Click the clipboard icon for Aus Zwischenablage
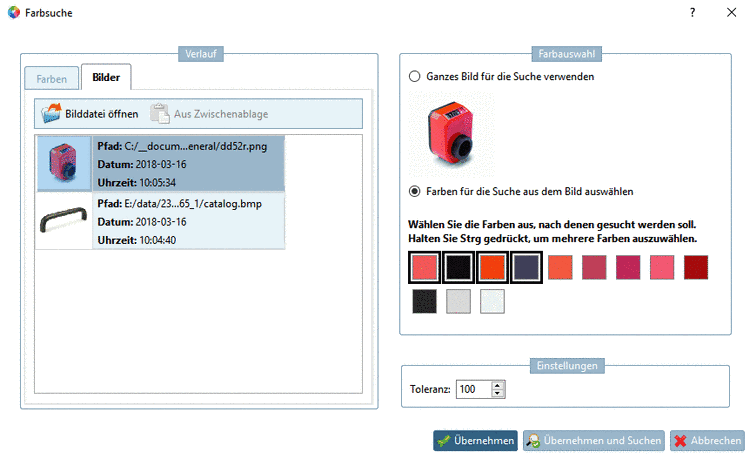This screenshot has width=750, height=459. pyautogui.click(x=160, y=113)
